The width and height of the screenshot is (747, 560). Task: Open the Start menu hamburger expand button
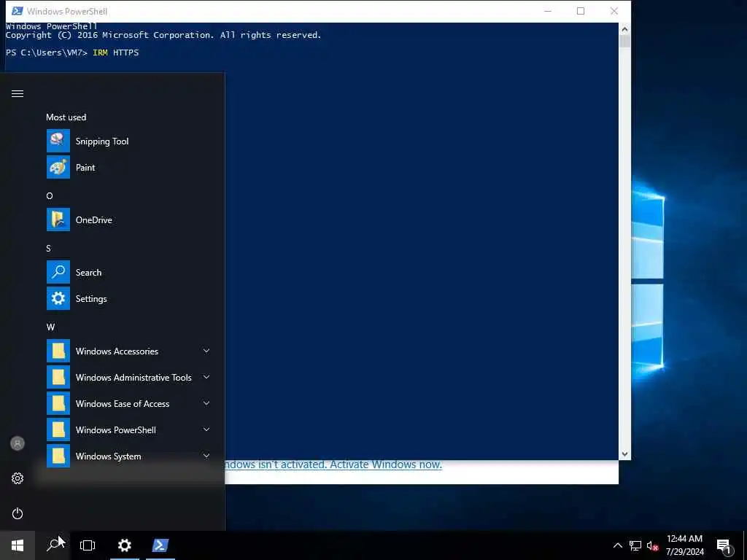(18, 93)
